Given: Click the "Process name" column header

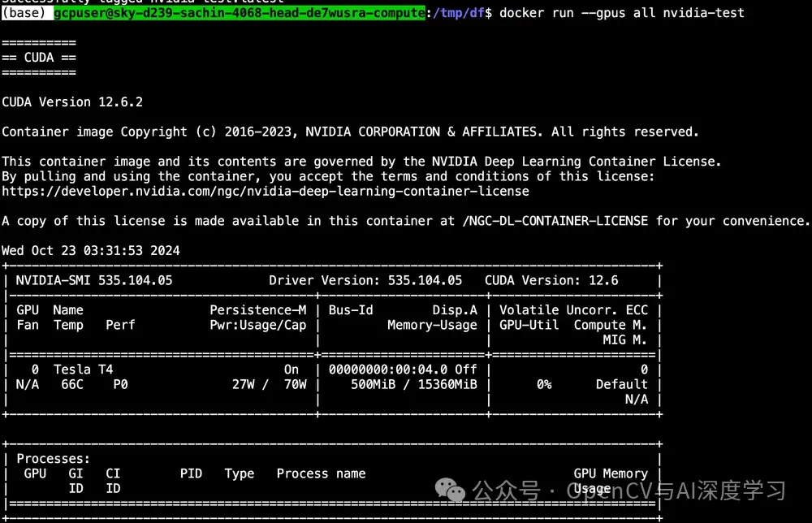Looking at the screenshot, I should pos(321,473).
